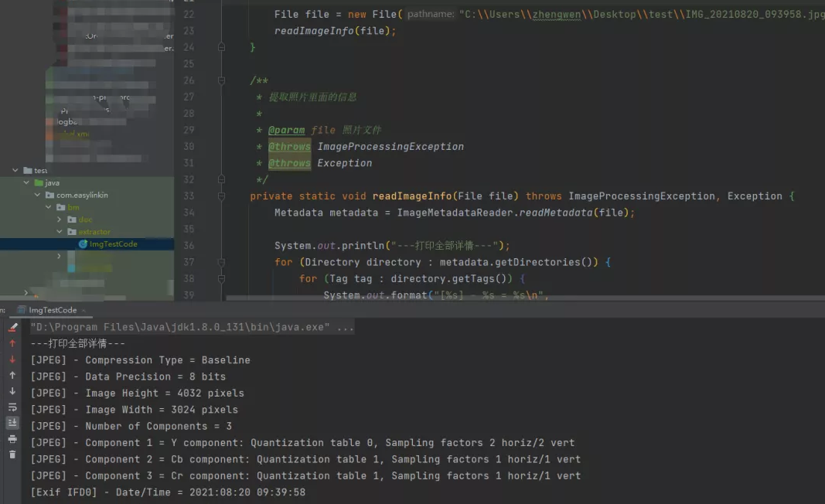The width and height of the screenshot is (825, 504).
Task: Click the ImgTestCode class icon in project tree
Action: point(83,244)
